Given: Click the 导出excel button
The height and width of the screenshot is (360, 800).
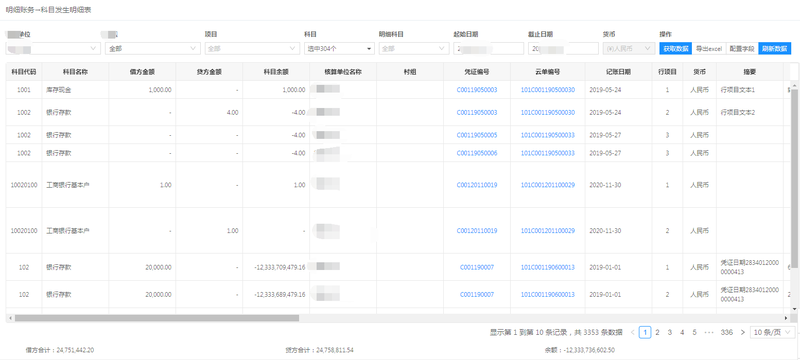Looking at the screenshot, I should click(x=709, y=48).
